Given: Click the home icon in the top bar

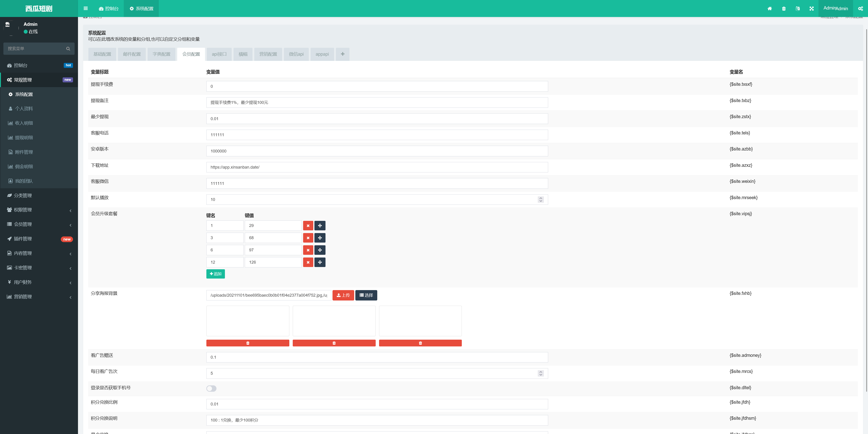Looking at the screenshot, I should [x=770, y=8].
